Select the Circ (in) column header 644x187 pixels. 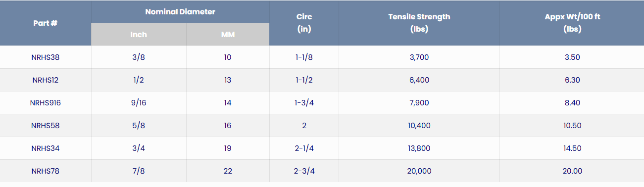tap(304, 23)
